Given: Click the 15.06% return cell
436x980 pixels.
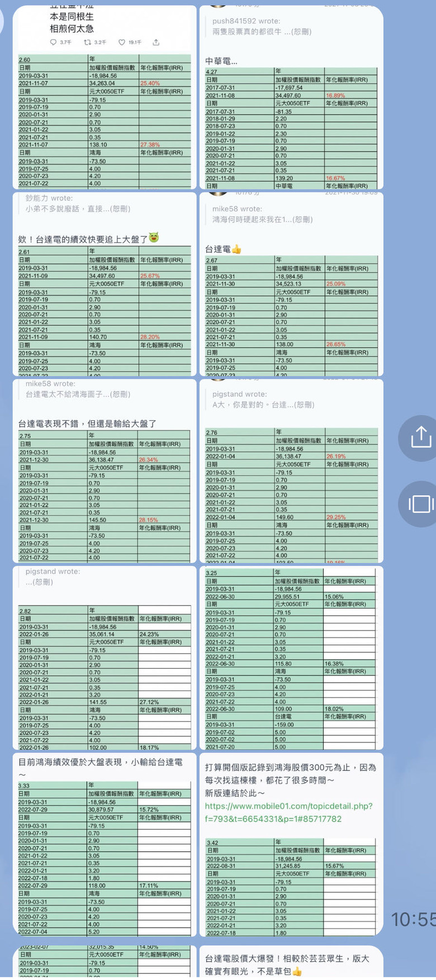Looking at the screenshot, I should point(349,596).
